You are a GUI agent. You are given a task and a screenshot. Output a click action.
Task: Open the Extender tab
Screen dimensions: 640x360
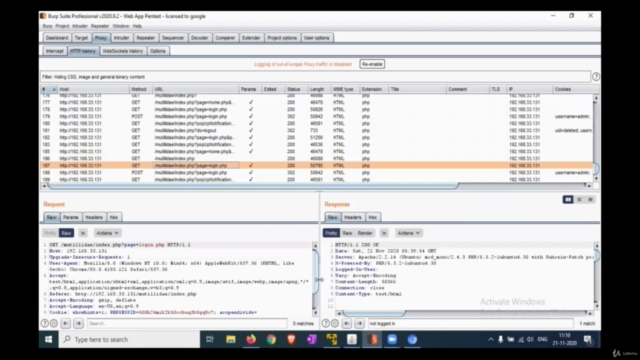tap(251, 38)
